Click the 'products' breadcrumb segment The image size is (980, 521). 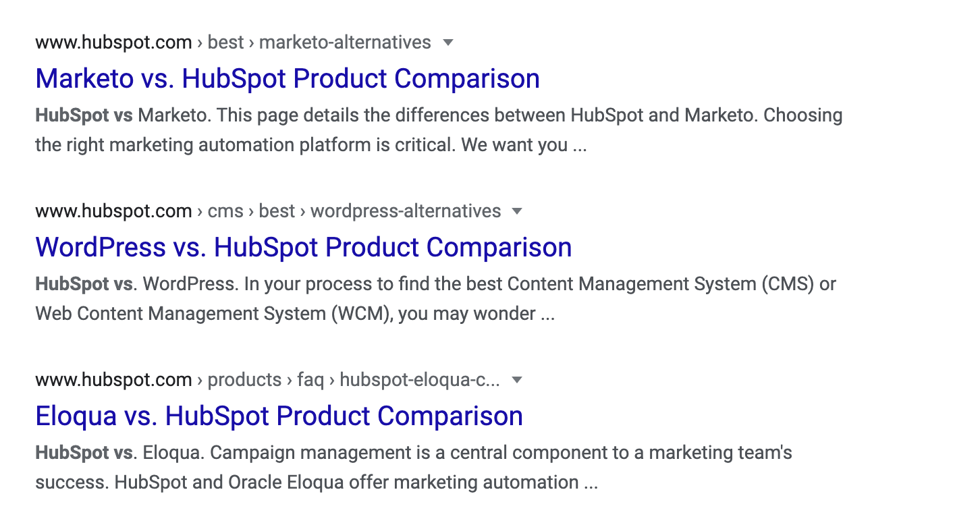pos(244,380)
